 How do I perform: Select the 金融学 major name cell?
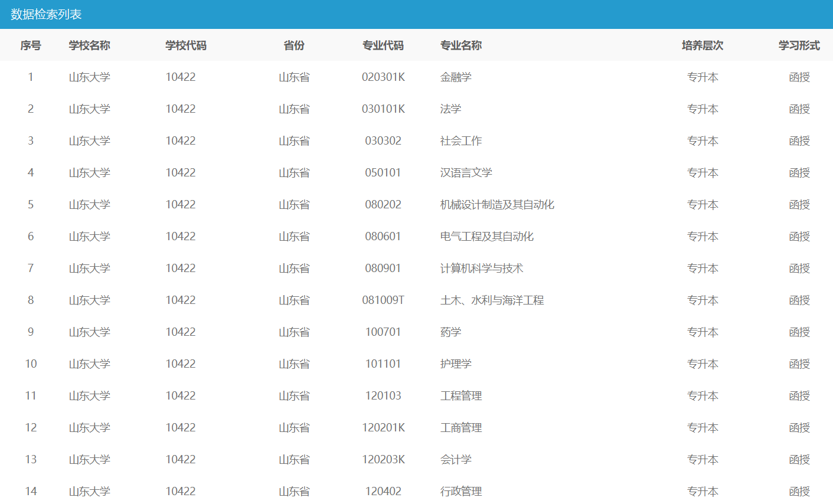(456, 77)
